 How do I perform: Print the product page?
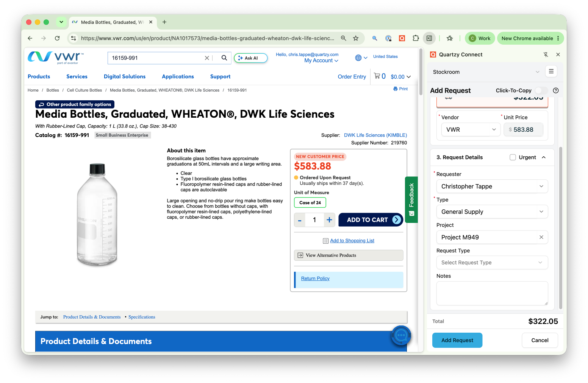[x=400, y=89]
